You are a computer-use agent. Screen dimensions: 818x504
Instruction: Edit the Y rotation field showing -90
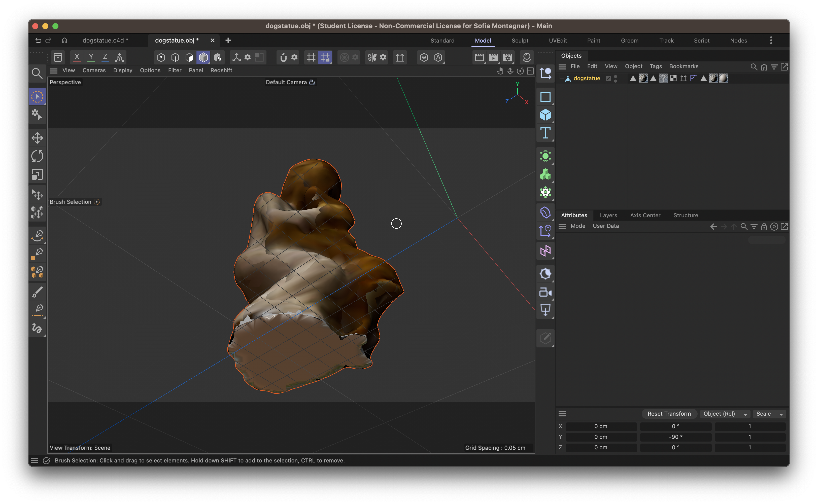[676, 437]
